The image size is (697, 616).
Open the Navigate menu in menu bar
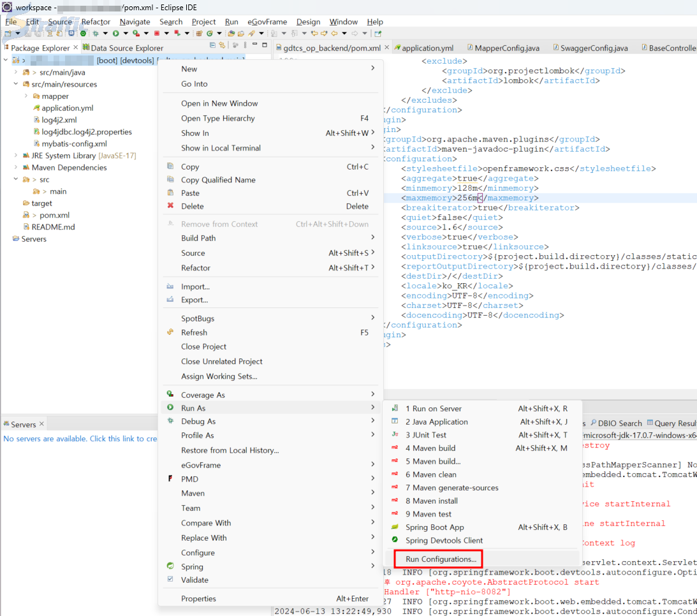[135, 22]
